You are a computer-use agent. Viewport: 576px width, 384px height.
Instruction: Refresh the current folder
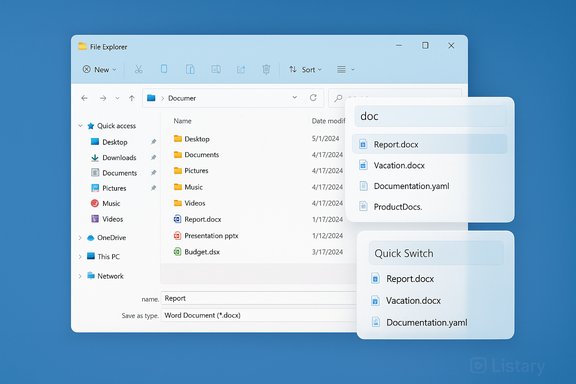pos(313,98)
